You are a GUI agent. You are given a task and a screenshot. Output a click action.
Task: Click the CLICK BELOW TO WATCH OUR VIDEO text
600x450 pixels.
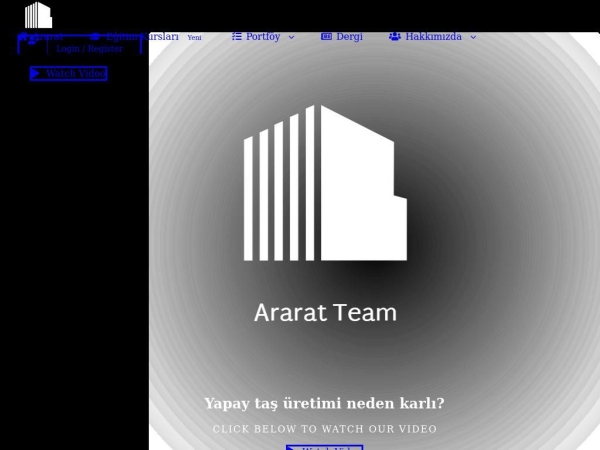tap(324, 429)
